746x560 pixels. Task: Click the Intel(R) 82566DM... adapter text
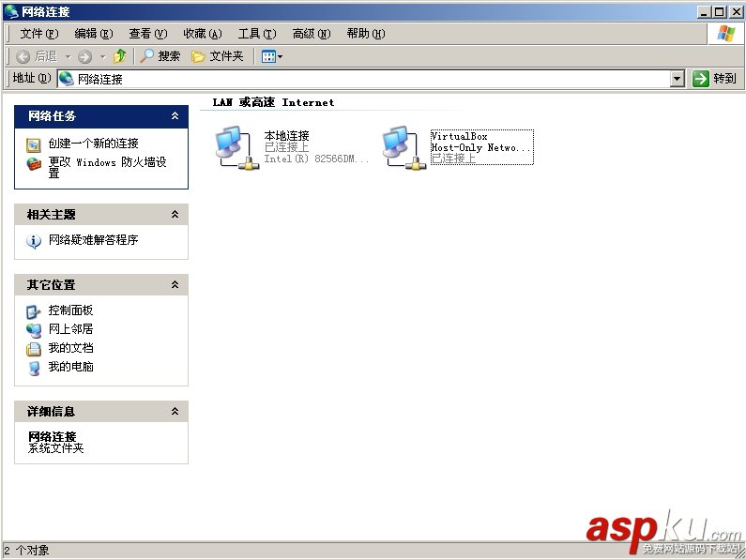316,159
